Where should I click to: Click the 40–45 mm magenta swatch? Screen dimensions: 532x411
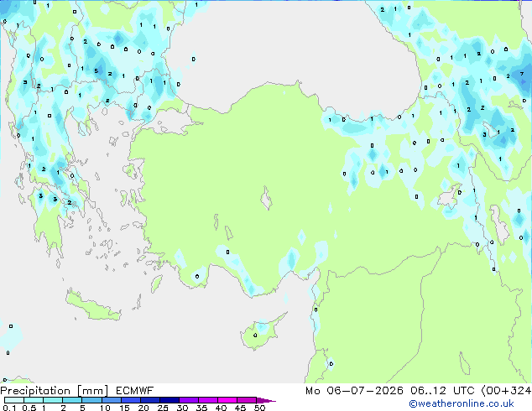pyautogui.click(x=227, y=400)
